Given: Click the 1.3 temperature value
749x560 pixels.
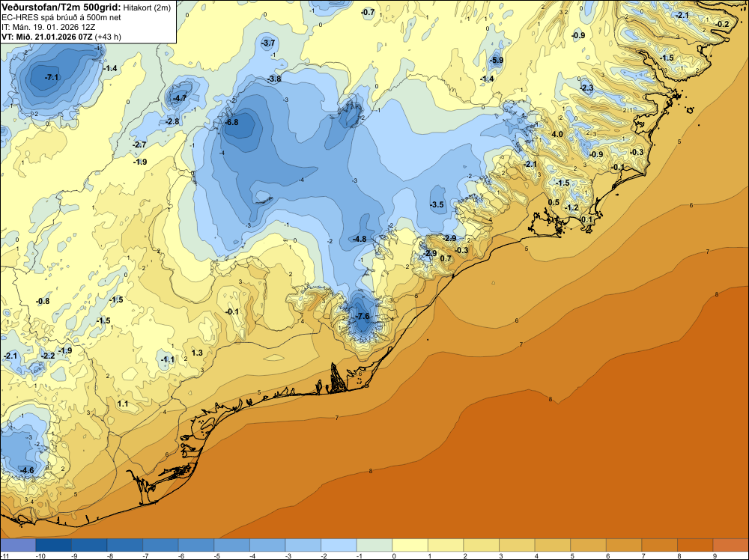Looking at the screenshot, I should tap(197, 353).
